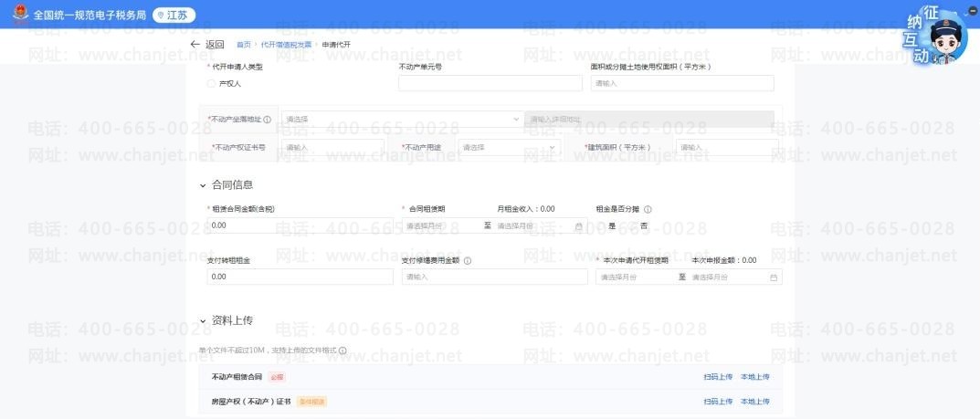The width and height of the screenshot is (980, 419).
Task: Open the info icon beside 支付修缮费用金额
Action: [467, 261]
